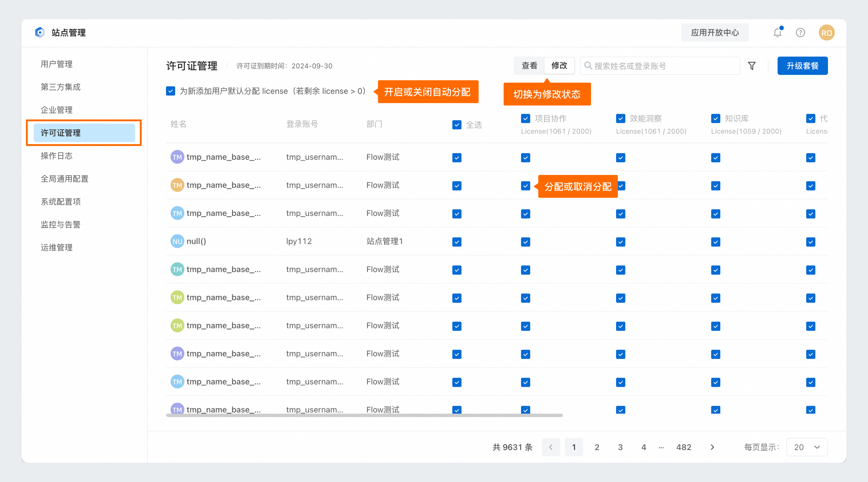Toggle the 全选 header checkbox

coord(457,125)
